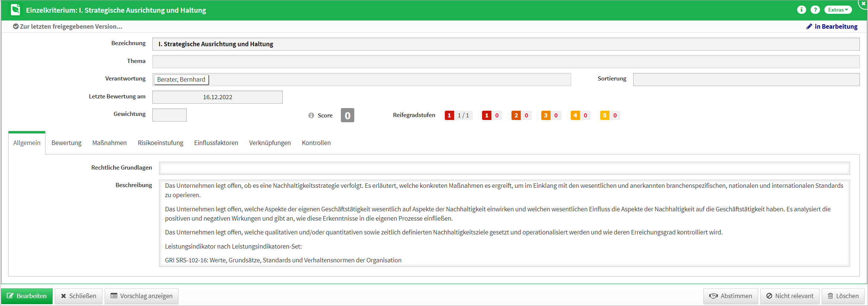Click the Score info icon
The height and width of the screenshot is (306, 868).
coord(311,116)
